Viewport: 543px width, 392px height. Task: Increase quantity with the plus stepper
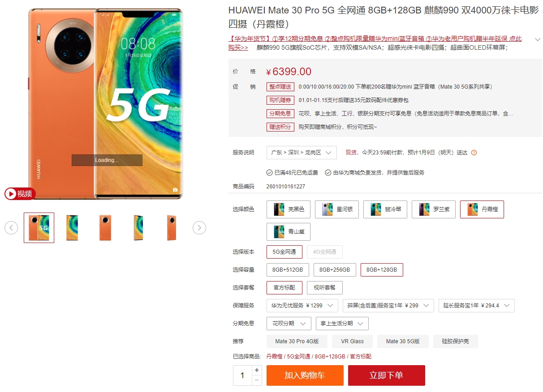(x=257, y=370)
